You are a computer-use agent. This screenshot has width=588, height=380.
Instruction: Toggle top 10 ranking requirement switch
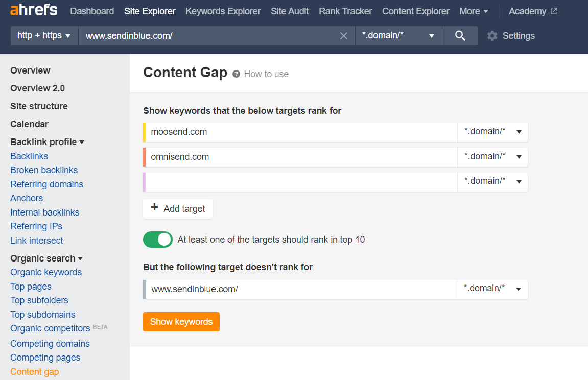[158, 240]
